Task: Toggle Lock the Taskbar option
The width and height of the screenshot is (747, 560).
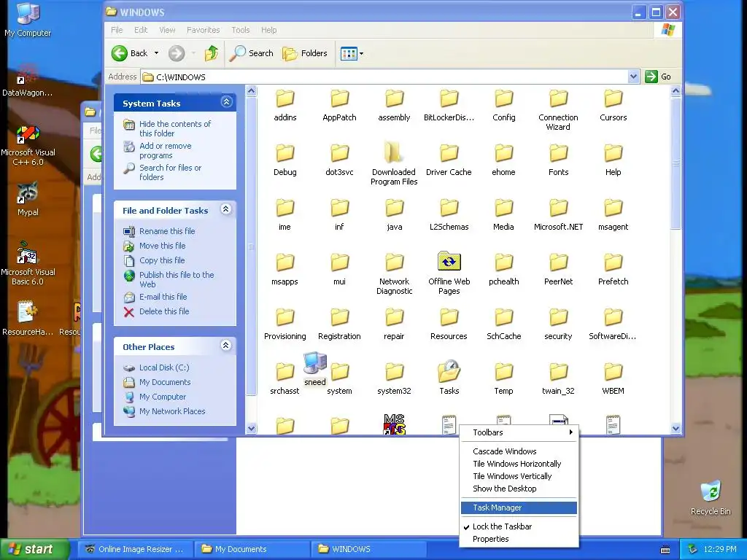Action: pos(502,526)
